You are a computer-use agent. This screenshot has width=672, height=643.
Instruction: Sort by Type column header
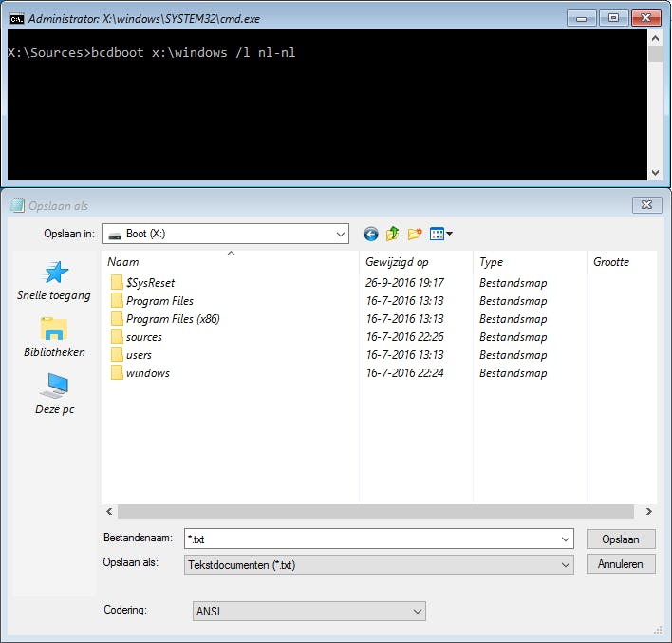531,261
